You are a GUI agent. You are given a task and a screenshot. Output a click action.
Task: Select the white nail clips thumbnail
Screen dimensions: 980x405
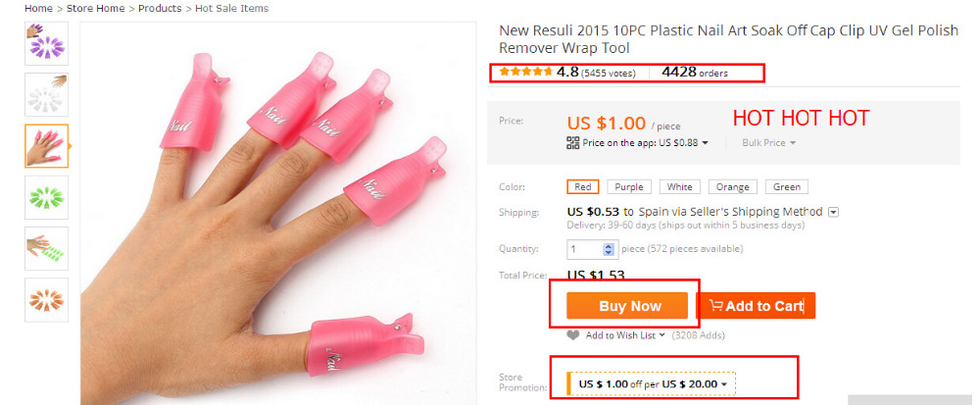[46, 95]
